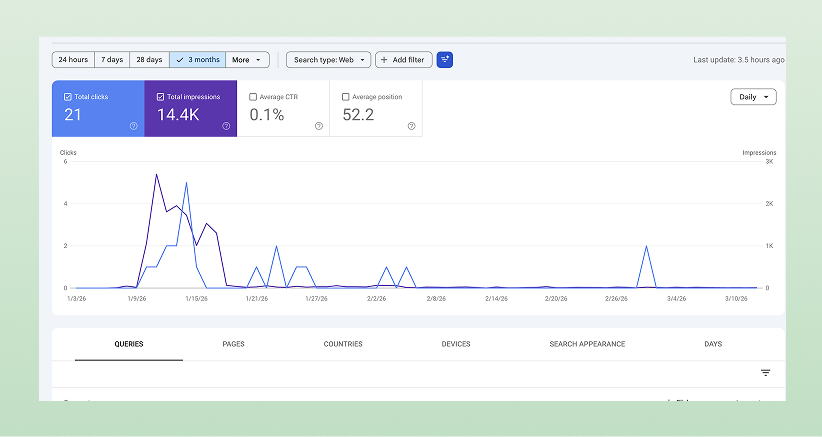Expand the More date range dropdown
The height and width of the screenshot is (437, 822).
[x=247, y=60]
